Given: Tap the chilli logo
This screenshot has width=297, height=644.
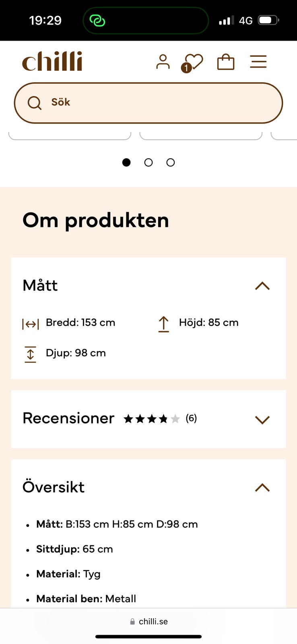Looking at the screenshot, I should (x=52, y=61).
